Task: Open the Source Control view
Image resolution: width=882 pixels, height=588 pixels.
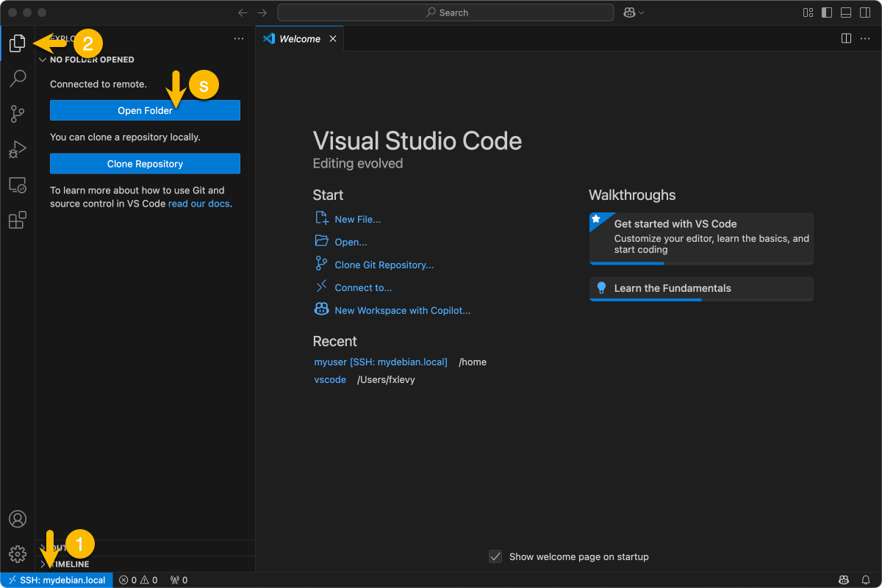Action: [x=18, y=113]
